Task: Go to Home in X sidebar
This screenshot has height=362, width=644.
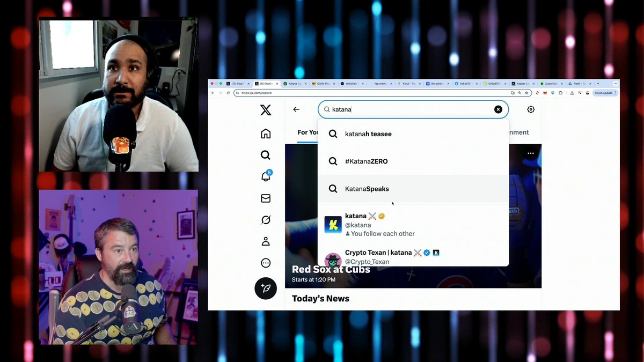Action: point(266,134)
